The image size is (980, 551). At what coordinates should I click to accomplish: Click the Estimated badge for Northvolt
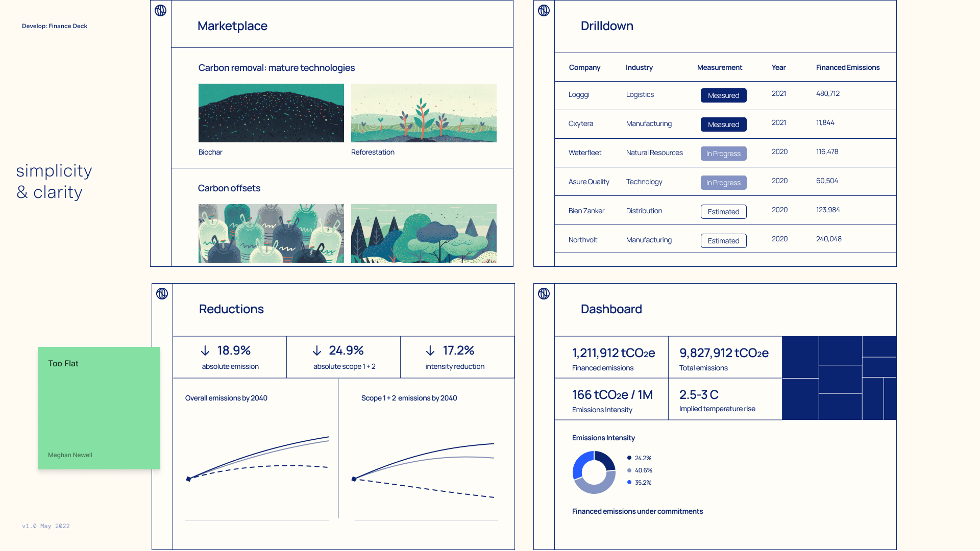click(723, 241)
